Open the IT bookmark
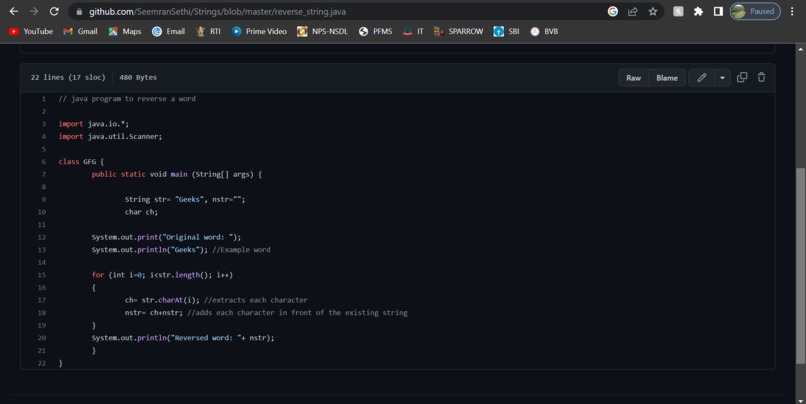The height and width of the screenshot is (404, 806). pos(413,31)
